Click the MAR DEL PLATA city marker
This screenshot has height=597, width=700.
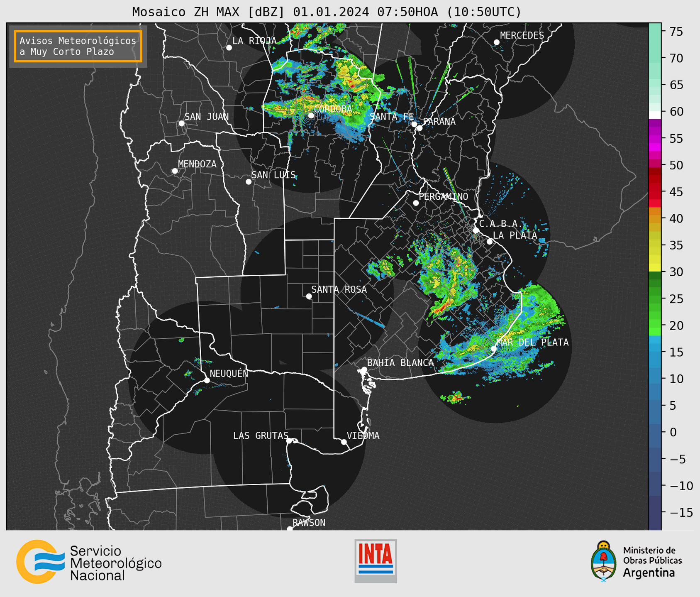[494, 348]
